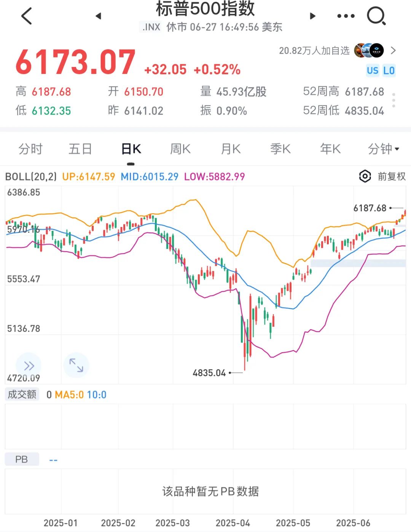Go to previous stock with left triangle
Screen dimensions: 411x532
98,16
